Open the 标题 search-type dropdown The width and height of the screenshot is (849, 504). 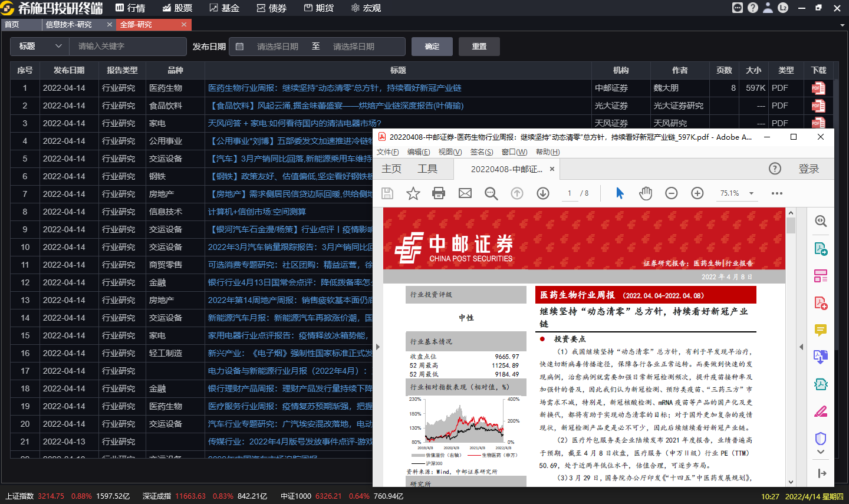[x=40, y=46]
